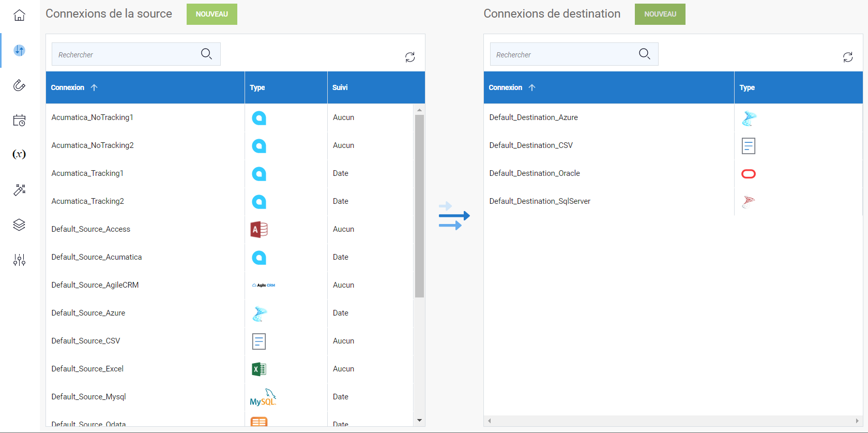The width and height of the screenshot is (868, 433).
Task: Open the settings sliders sidebar icon
Action: 19,260
